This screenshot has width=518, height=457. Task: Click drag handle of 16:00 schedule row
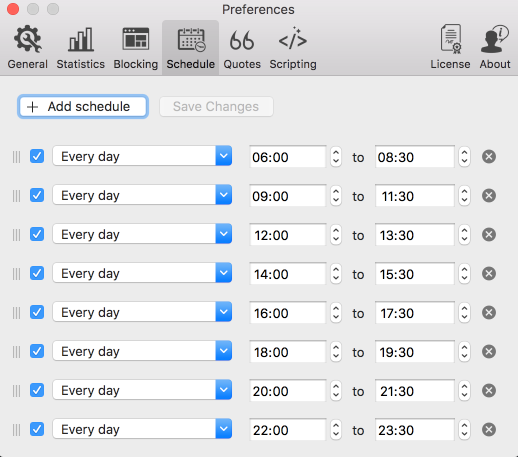(x=16, y=313)
